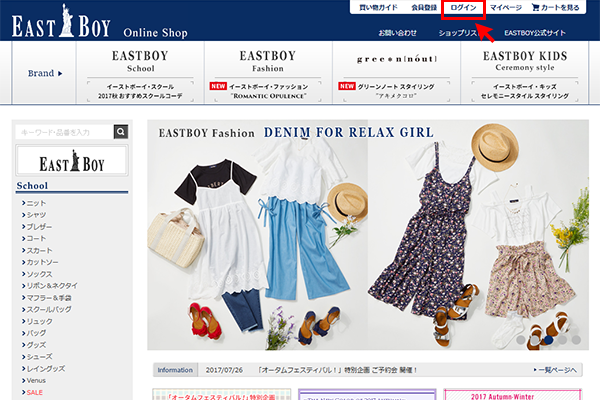Viewport: 600px width, 400px height.
Task: Click the Brand arrow label
Action: pos(45,73)
